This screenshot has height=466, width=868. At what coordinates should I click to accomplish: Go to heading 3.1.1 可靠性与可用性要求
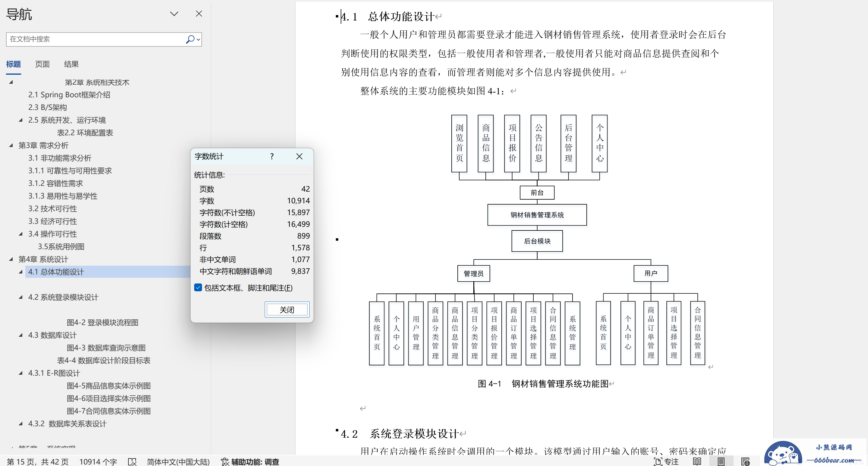pos(70,171)
